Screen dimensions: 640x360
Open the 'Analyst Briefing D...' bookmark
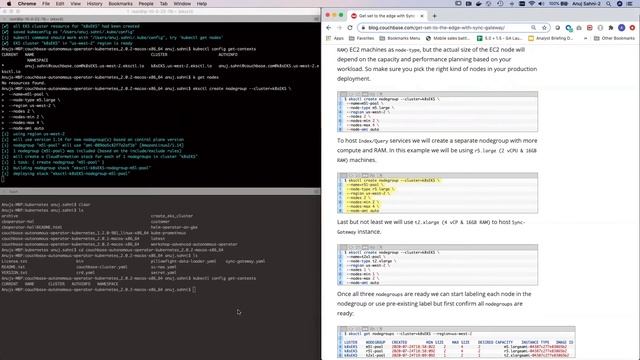[x=551, y=38]
